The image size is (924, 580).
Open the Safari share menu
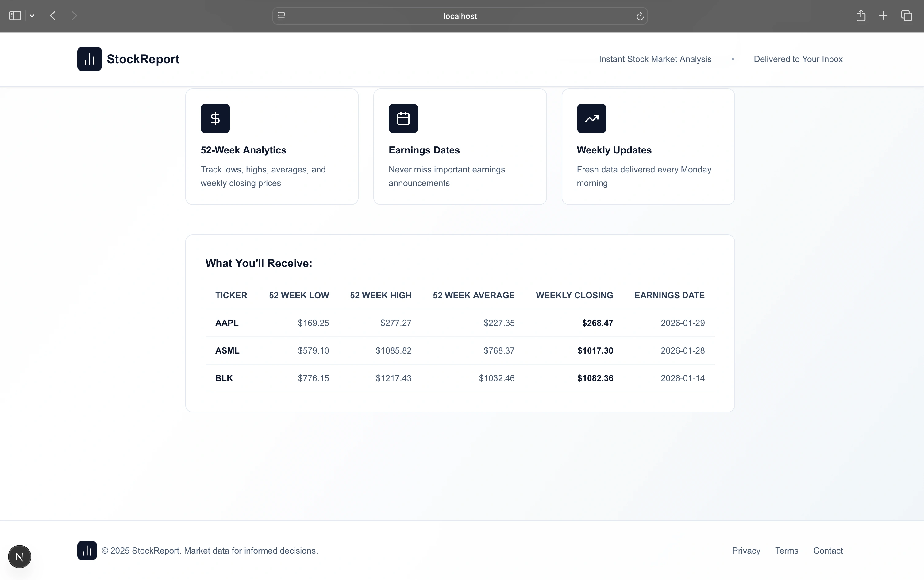click(861, 16)
